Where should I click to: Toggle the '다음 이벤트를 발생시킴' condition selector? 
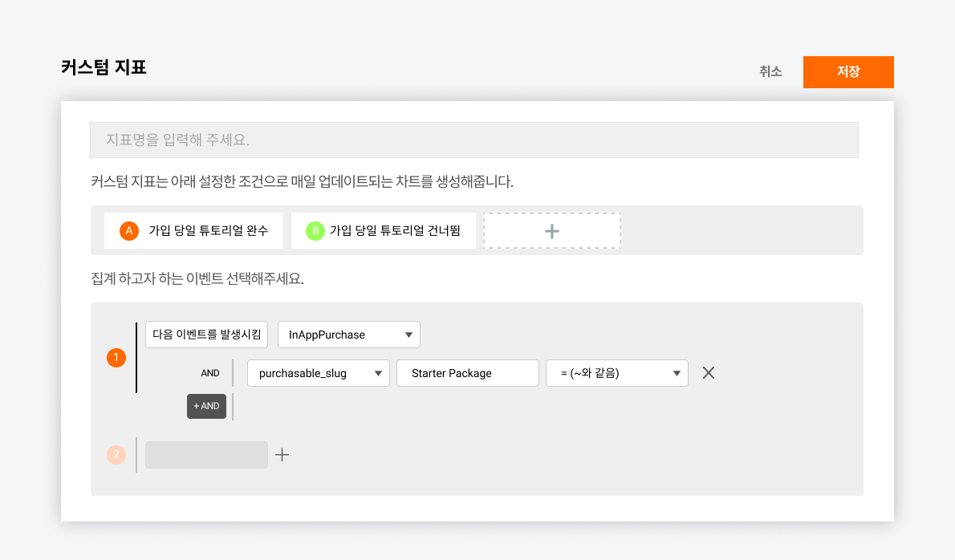[206, 335]
